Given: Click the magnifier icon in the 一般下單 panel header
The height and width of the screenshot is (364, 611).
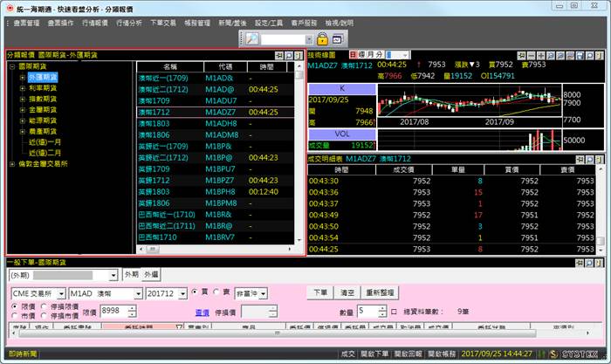Looking at the screenshot, I should click(589, 263).
